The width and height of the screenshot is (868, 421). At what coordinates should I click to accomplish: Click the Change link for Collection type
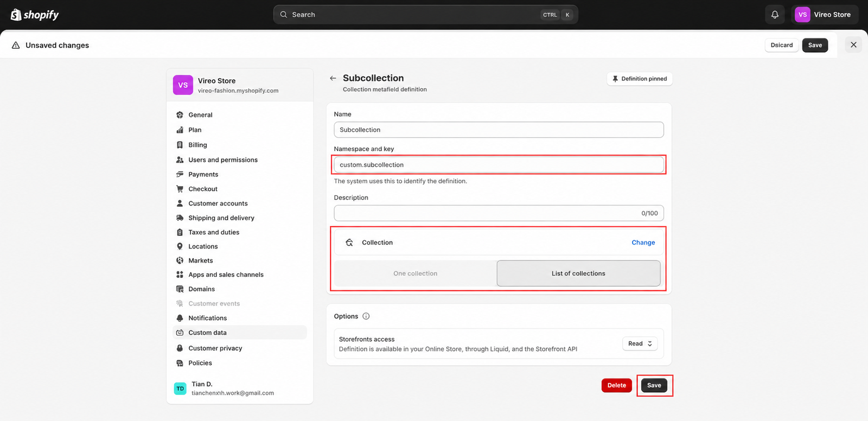pos(643,243)
